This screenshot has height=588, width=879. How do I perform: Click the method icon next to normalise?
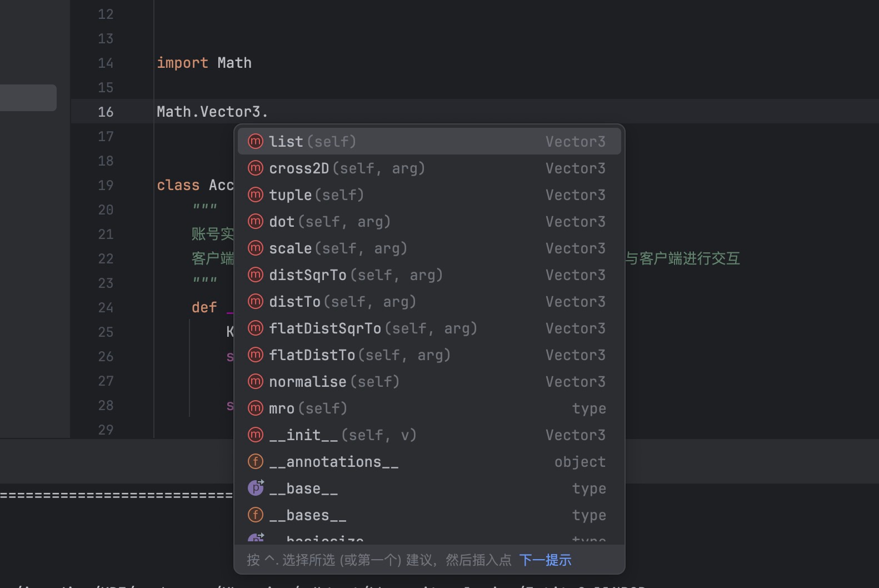pyautogui.click(x=255, y=382)
